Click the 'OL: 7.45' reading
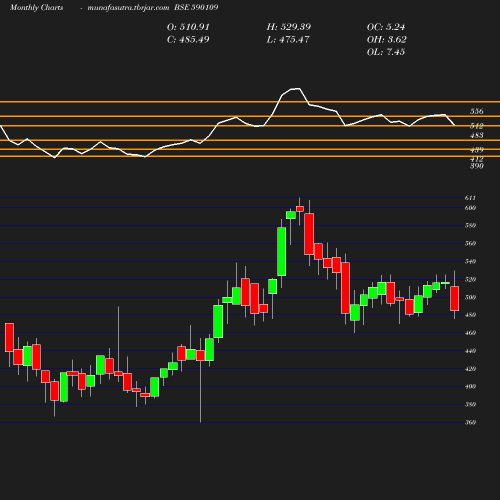This screenshot has height=500, width=500. pos(386,52)
